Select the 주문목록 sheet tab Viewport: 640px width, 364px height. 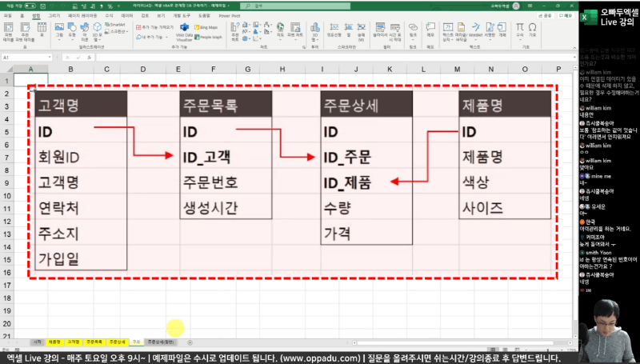click(x=94, y=341)
